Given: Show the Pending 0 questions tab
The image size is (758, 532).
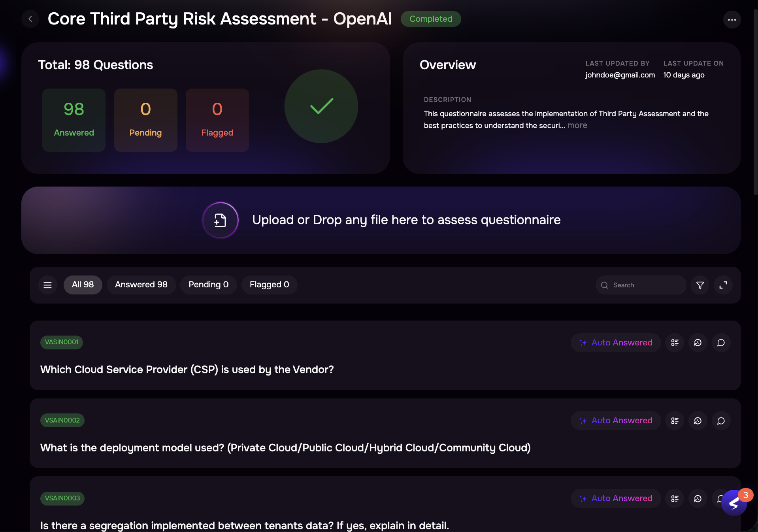Looking at the screenshot, I should click(208, 285).
